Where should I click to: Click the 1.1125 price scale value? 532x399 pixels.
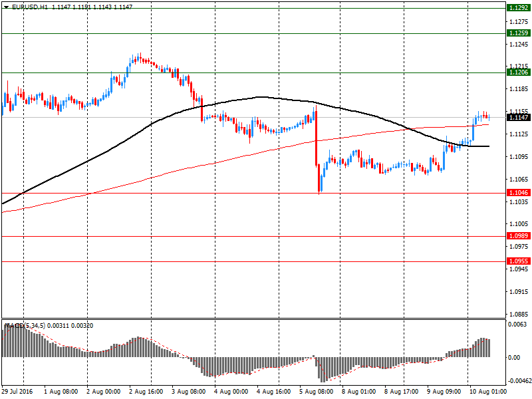coord(519,134)
